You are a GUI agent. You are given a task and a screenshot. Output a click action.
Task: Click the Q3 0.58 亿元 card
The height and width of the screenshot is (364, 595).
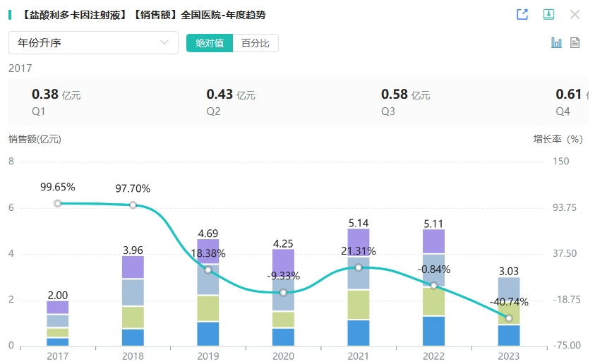point(405,102)
